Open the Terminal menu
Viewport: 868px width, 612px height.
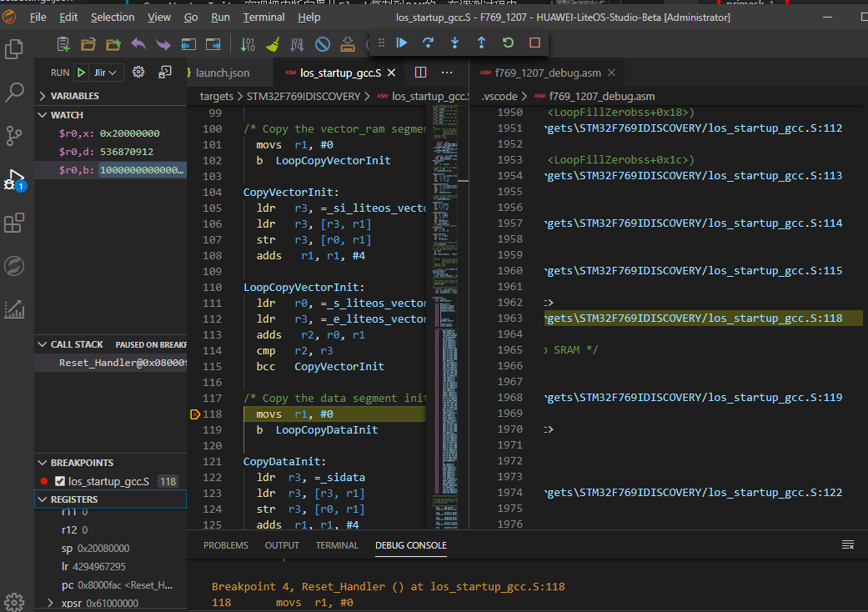pos(263,17)
